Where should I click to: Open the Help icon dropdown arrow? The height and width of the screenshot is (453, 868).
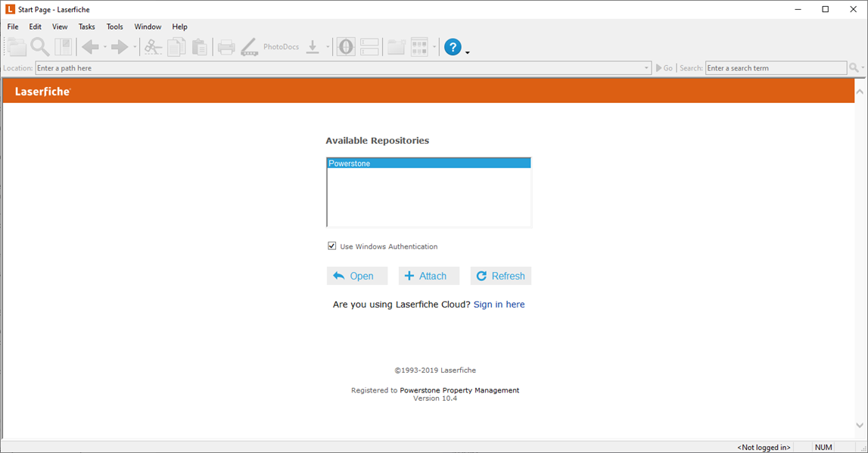click(468, 53)
